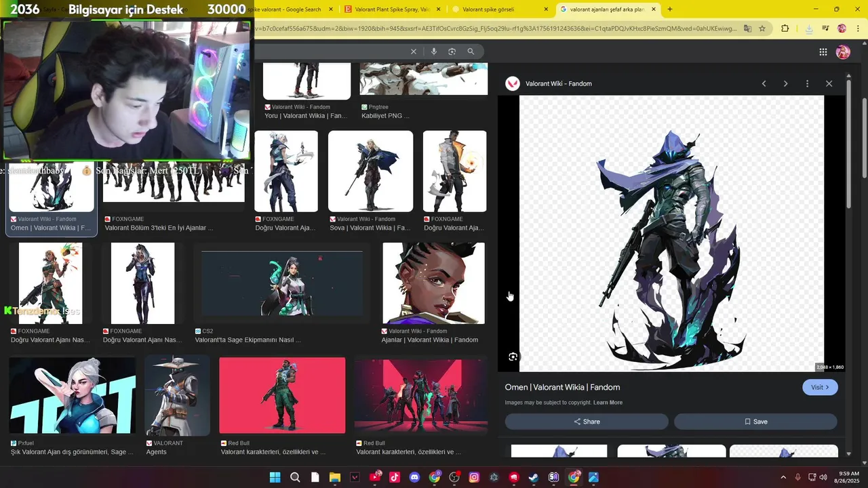868x488 pixels.
Task: Open the Google account avatar on the page
Action: click(x=843, y=52)
